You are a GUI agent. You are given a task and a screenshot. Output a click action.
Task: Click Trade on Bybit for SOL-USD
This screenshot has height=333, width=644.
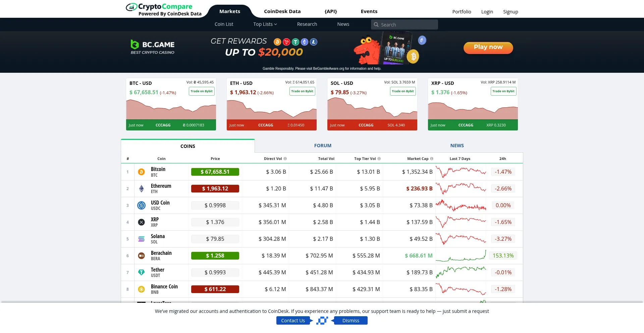click(x=403, y=91)
